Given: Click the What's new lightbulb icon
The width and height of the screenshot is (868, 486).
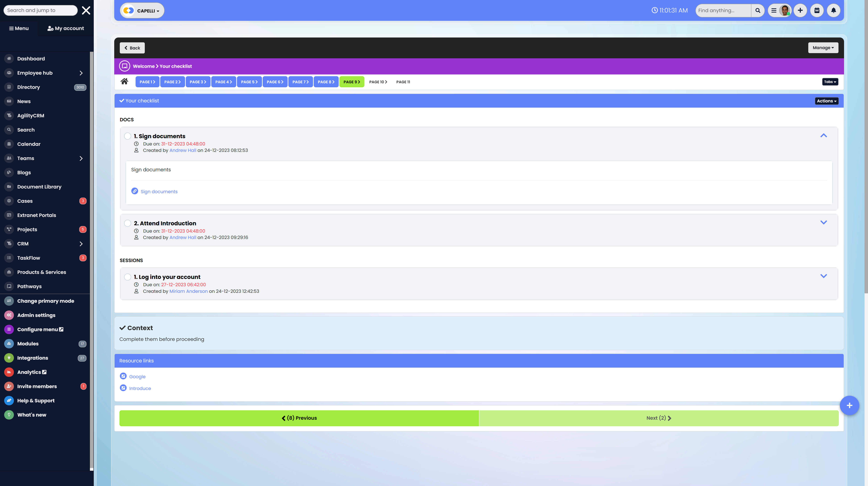Looking at the screenshot, I should [x=9, y=415].
